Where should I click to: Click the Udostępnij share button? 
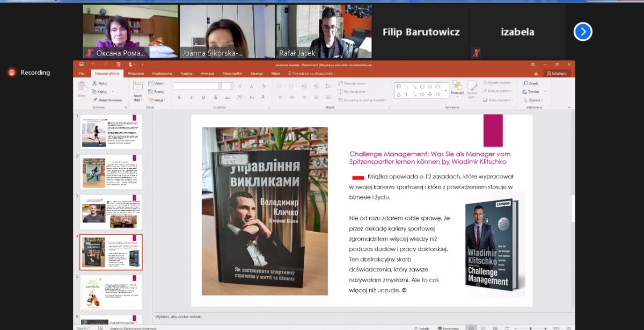pos(557,73)
